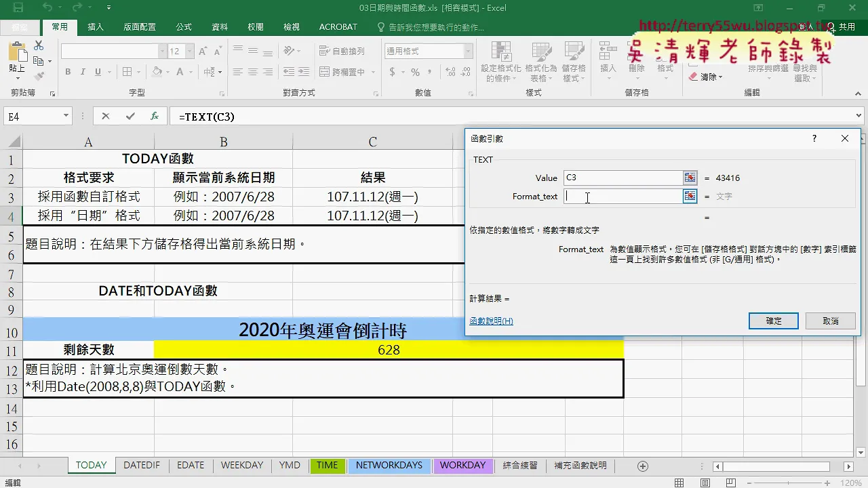Click the Tell Me 告訴我您想要執行的動作 box
Image resolution: width=868 pixels, height=488 pixels.
click(431, 27)
